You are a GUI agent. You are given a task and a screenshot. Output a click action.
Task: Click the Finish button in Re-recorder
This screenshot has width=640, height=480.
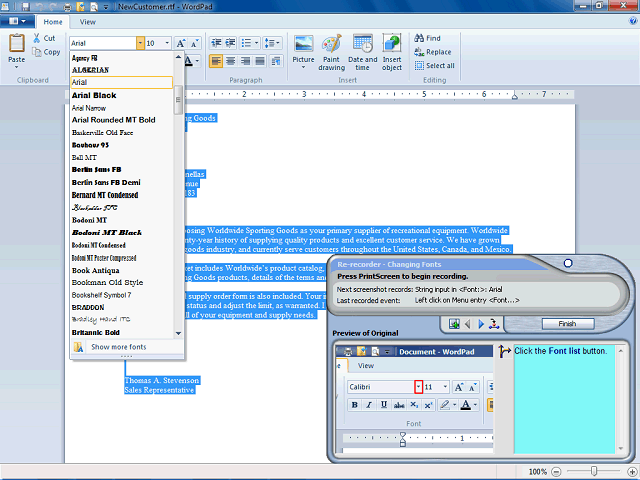click(568, 324)
